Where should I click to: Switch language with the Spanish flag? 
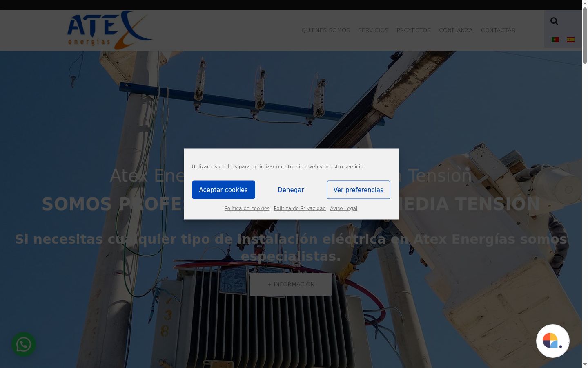(571, 40)
